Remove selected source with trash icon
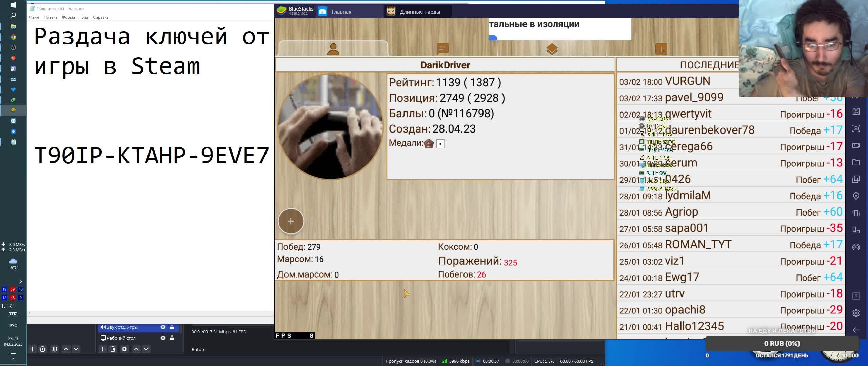The height and width of the screenshot is (366, 868). click(113, 349)
